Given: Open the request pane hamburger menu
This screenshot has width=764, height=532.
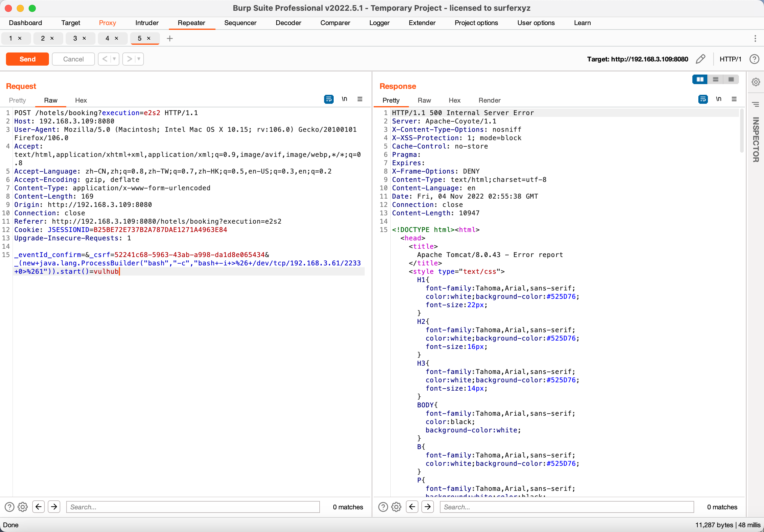Looking at the screenshot, I should (360, 99).
